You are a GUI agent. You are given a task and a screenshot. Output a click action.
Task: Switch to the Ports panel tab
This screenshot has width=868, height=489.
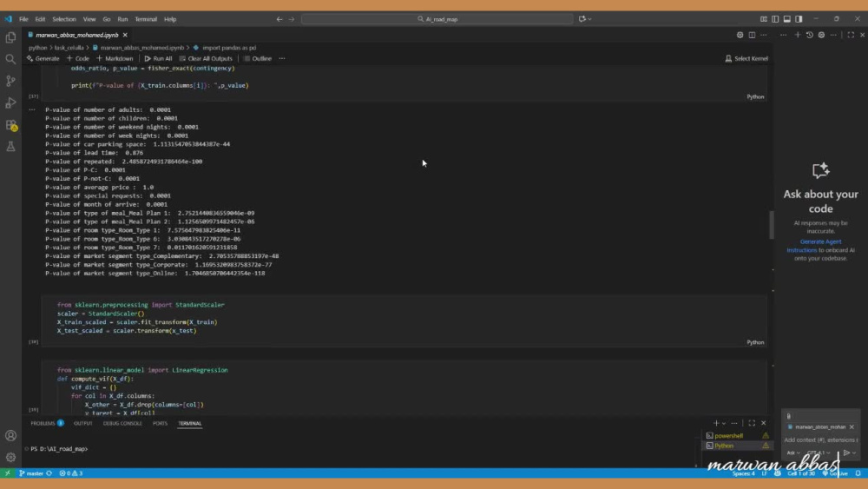(x=160, y=423)
